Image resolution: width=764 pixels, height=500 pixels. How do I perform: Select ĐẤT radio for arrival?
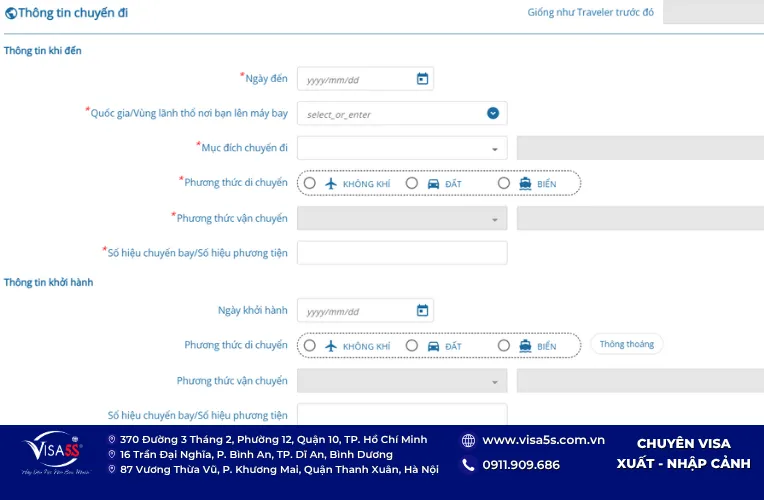click(412, 183)
